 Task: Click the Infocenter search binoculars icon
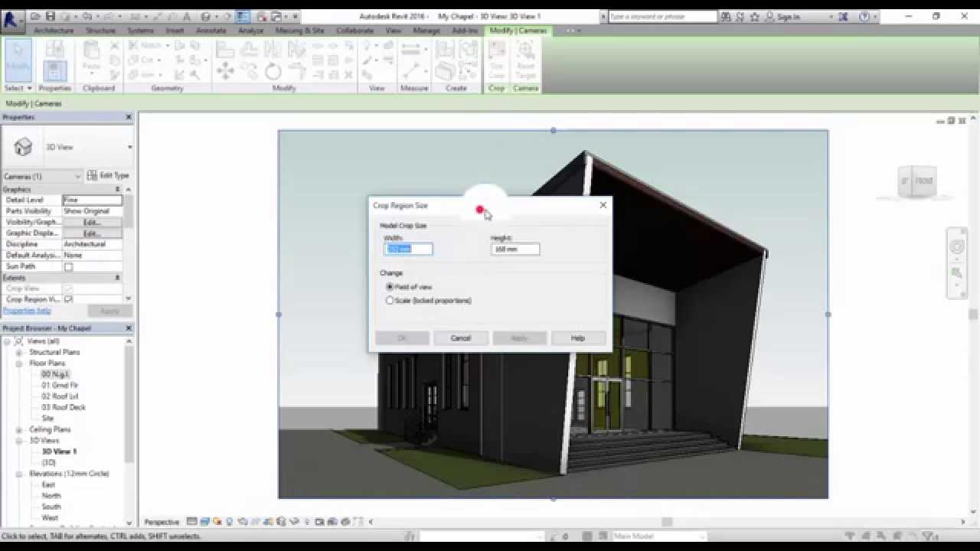[726, 16]
